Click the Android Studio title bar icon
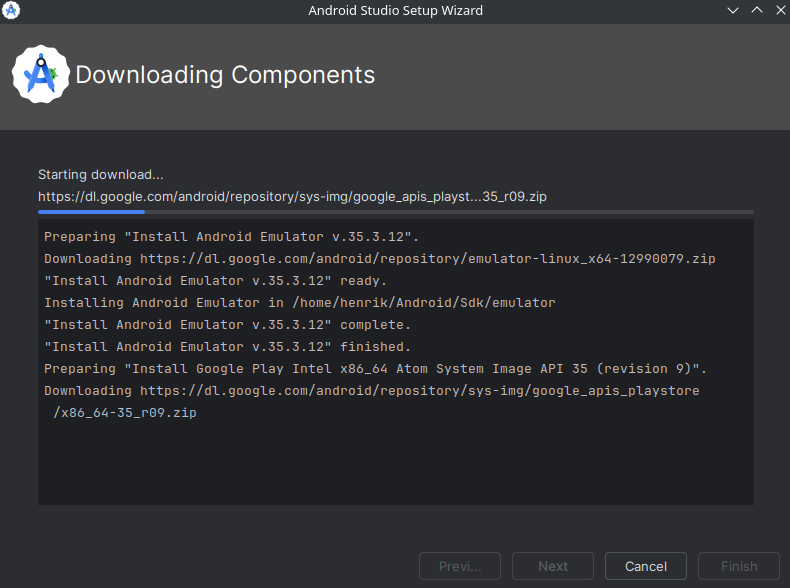Image resolution: width=790 pixels, height=588 pixels. [x=11, y=10]
